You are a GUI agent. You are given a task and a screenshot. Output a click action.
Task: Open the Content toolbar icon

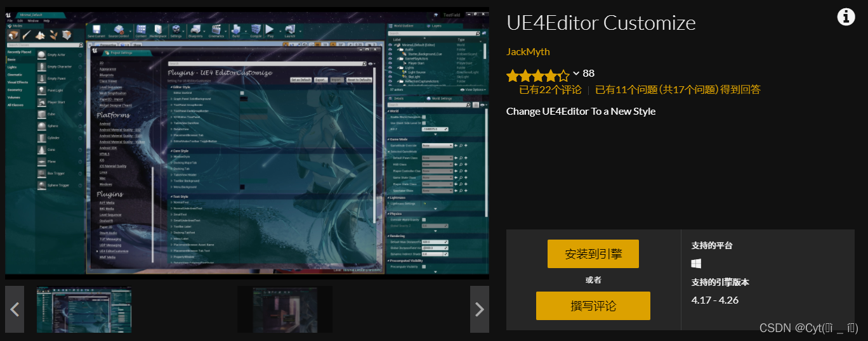[x=141, y=30]
